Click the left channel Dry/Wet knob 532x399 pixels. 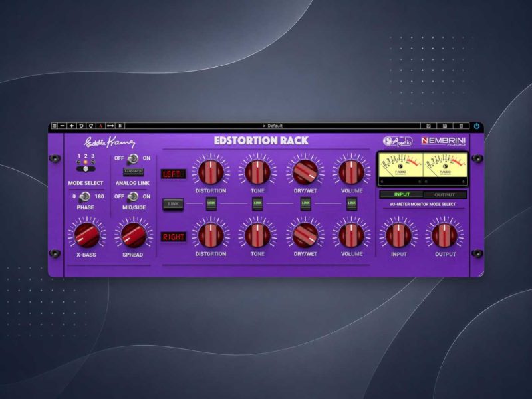click(x=305, y=172)
